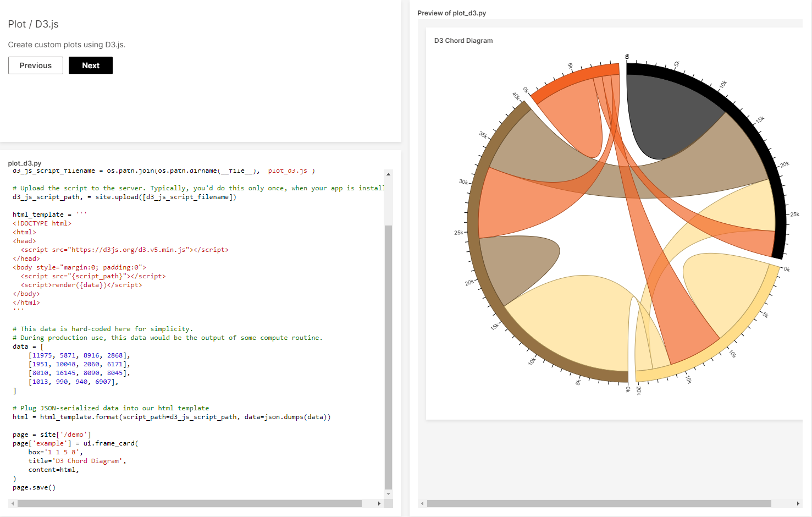Click the D3 Chord Diagram card title
The width and height of the screenshot is (812, 517).
[x=463, y=41]
